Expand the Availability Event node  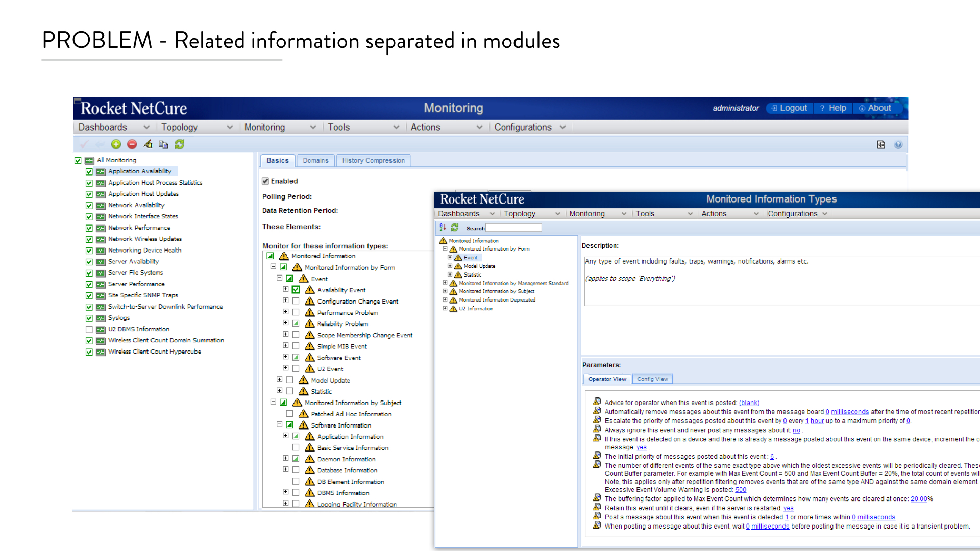click(x=286, y=289)
